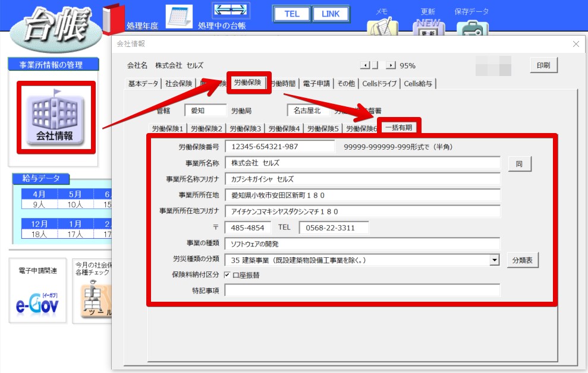Screen dimensions: 588x373
Task: Click the 労働保険番号 input field
Action: click(279, 147)
